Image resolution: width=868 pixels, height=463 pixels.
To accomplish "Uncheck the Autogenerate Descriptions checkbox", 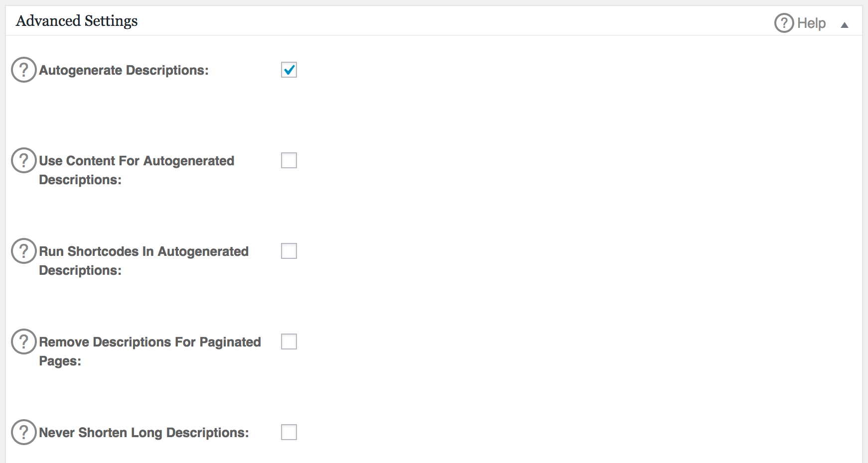I will [x=289, y=70].
